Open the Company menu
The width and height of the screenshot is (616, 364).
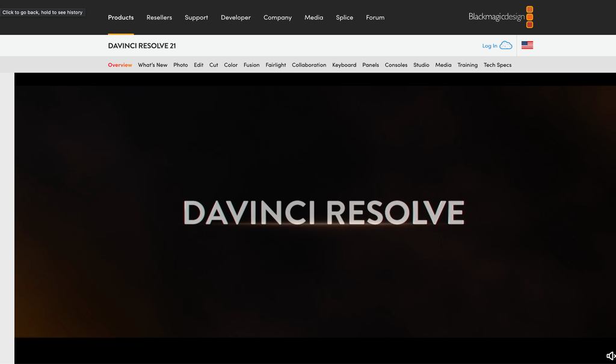click(277, 17)
